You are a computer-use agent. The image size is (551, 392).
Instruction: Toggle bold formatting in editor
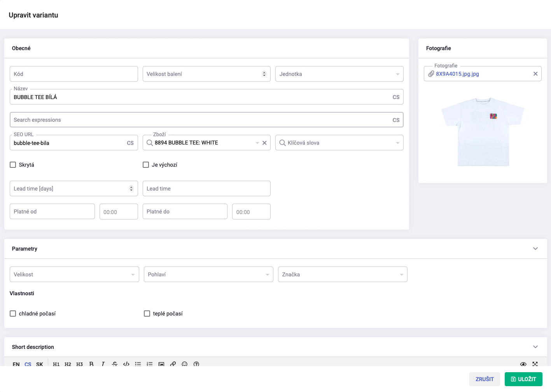91,364
